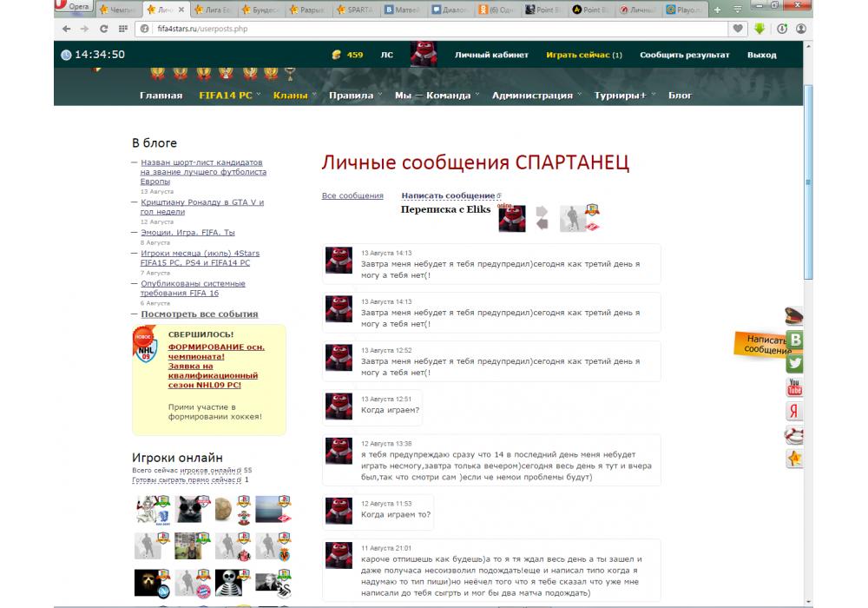868x608 pixels.
Task: Click 'Посмотреть все события' link
Action: (x=200, y=314)
